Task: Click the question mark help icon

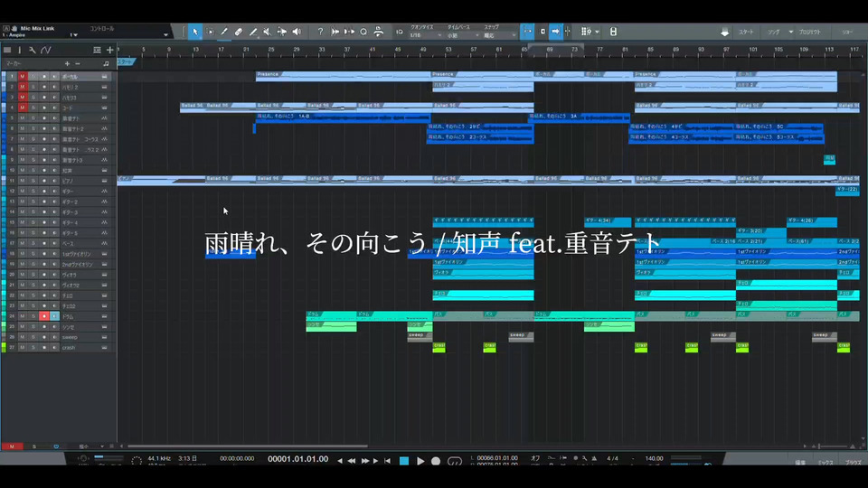Action: pyautogui.click(x=320, y=32)
